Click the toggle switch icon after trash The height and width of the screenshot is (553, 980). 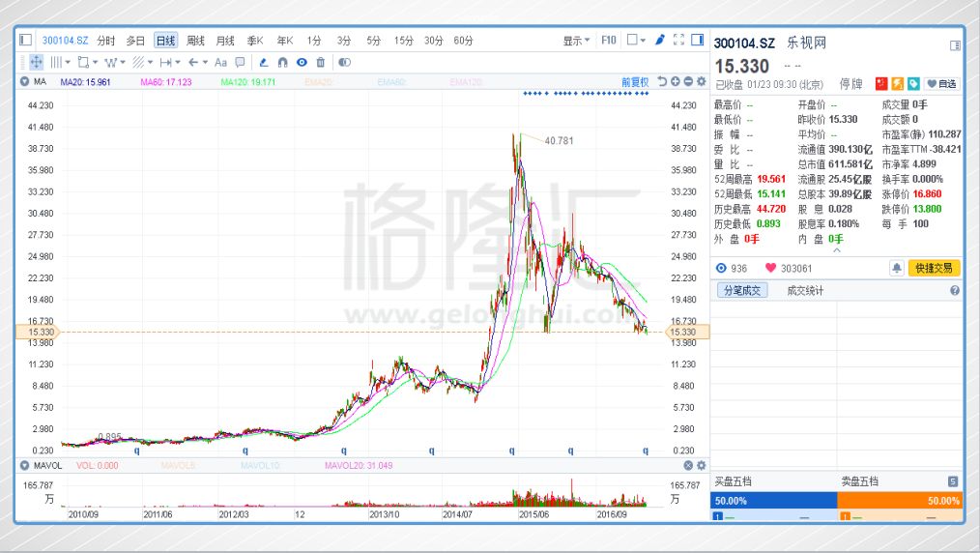coord(344,62)
